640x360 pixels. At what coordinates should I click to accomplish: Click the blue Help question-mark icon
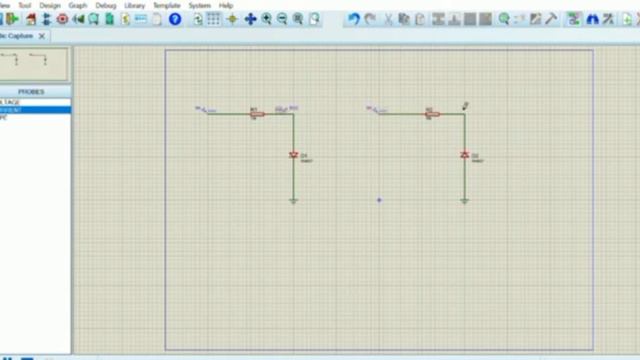(x=175, y=19)
